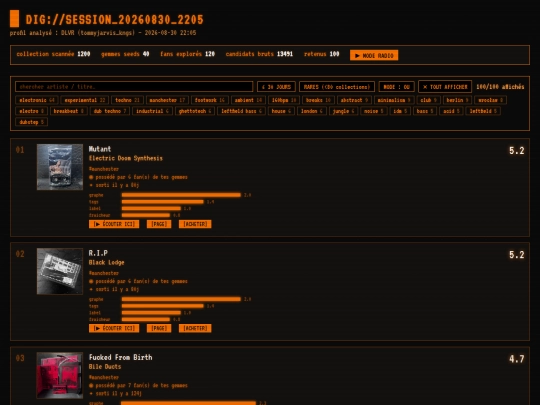Viewport: 540px width, 405px height.
Task: Toggle the acid tag
Action: 451,111
